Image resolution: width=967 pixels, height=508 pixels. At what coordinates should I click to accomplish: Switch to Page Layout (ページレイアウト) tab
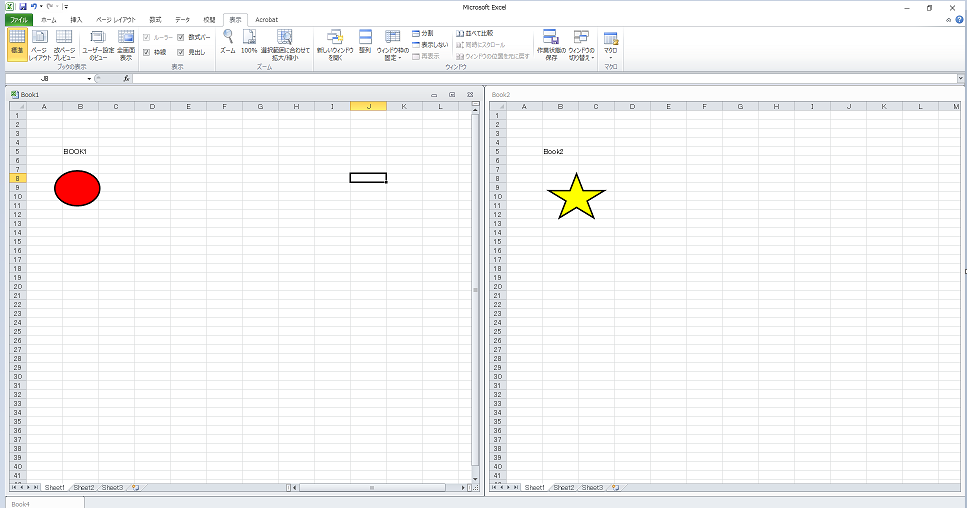[115, 20]
